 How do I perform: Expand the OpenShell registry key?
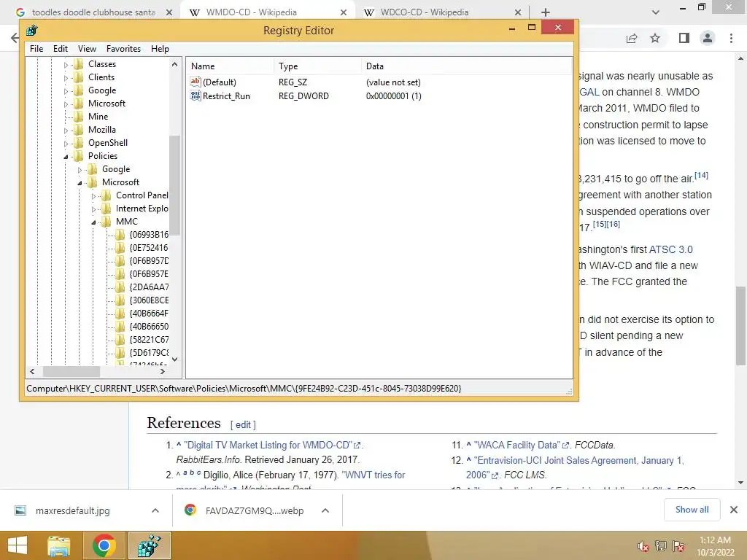pos(66,144)
